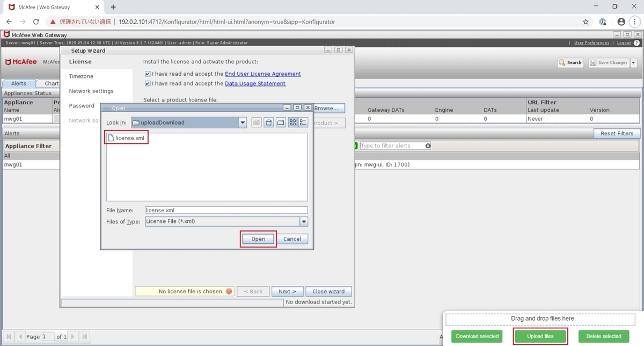This screenshot has height=346, width=644.
Task: Go to home folder in Open dialog
Action: (x=269, y=122)
